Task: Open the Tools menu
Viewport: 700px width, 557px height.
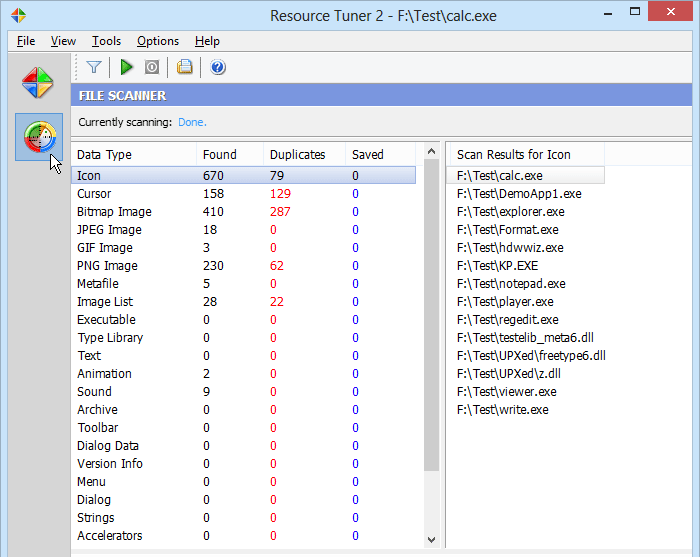Action: 106,41
